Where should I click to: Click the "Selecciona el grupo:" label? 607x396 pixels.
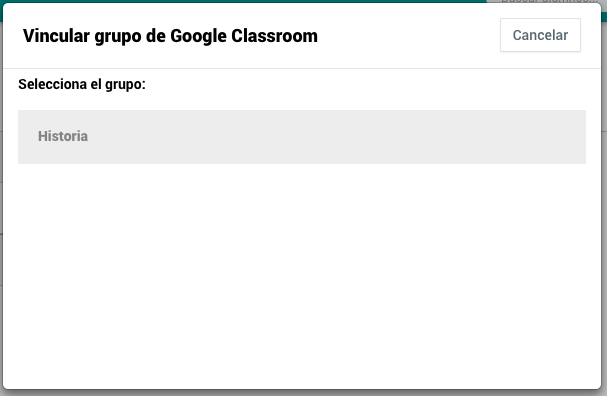(x=82, y=84)
